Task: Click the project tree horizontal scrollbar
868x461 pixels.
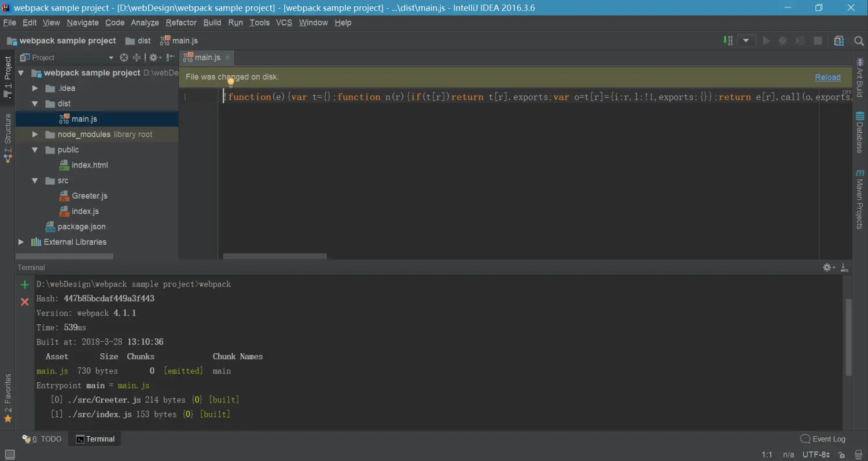Action: point(64,256)
